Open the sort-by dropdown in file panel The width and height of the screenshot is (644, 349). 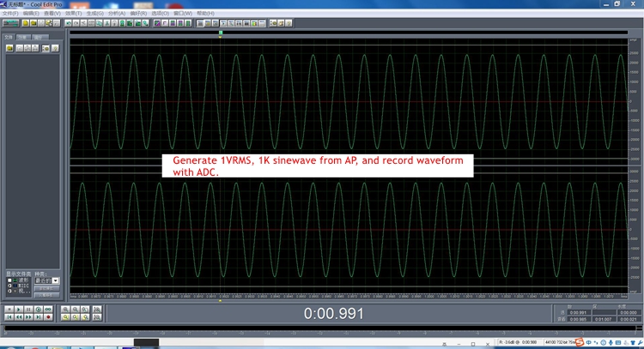pos(56,280)
